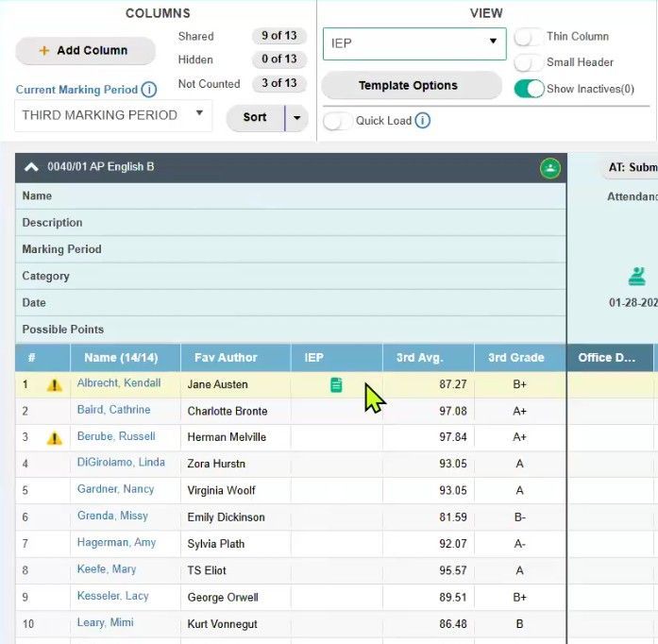Open Kendall Albrecht's IEP document icon
This screenshot has height=644, width=658.
pos(336,384)
